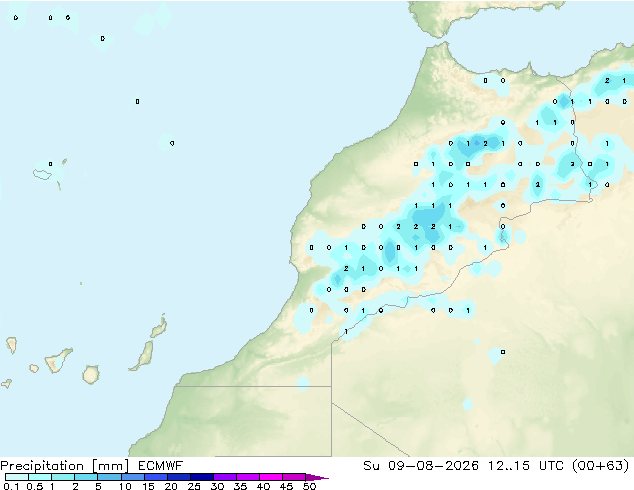The image size is (634, 490).
Task: Click the Madeira island outline
Action: click(x=42, y=175)
